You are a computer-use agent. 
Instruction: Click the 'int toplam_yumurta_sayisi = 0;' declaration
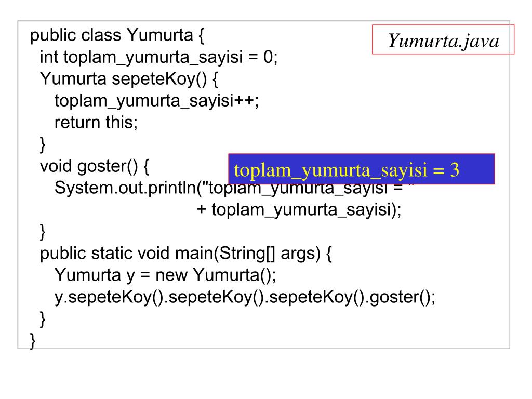point(158,57)
